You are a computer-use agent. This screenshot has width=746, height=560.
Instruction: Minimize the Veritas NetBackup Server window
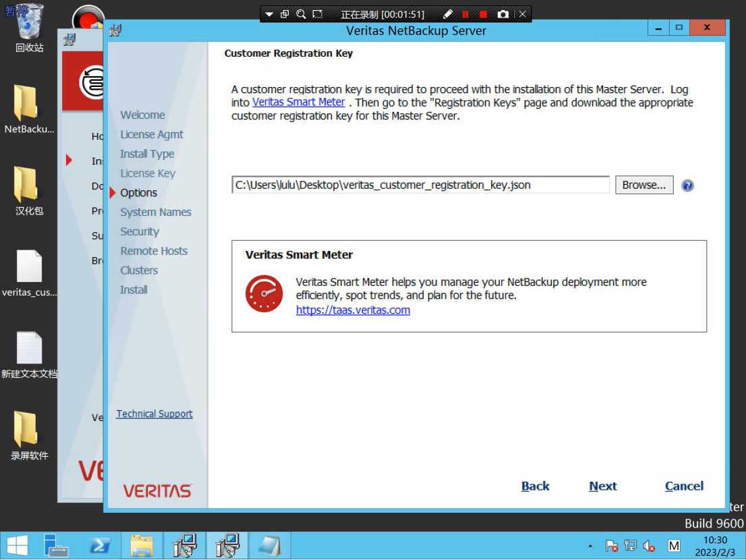pyautogui.click(x=658, y=28)
